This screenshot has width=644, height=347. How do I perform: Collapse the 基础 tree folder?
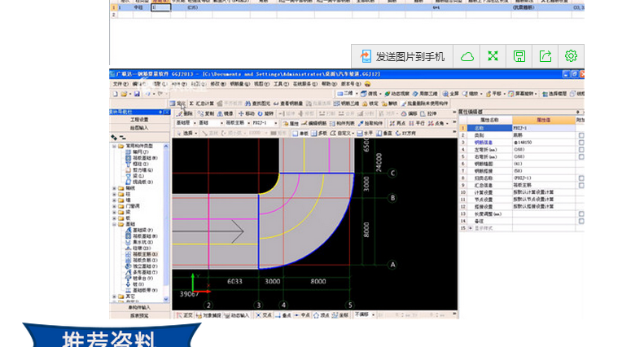click(x=115, y=224)
